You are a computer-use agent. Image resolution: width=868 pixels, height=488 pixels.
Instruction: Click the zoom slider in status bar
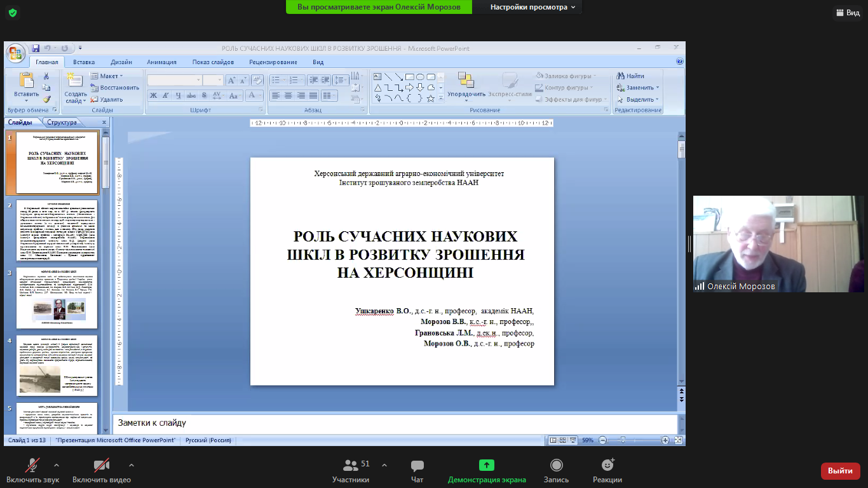click(623, 440)
